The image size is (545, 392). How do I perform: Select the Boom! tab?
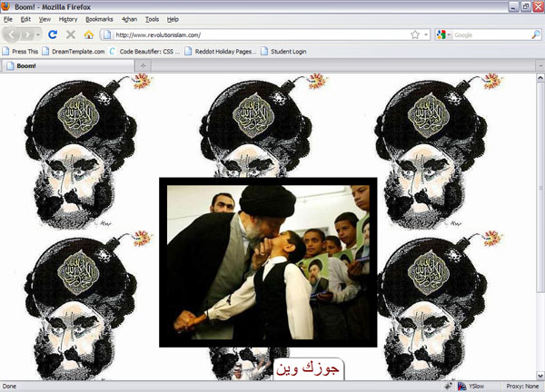[x=27, y=66]
